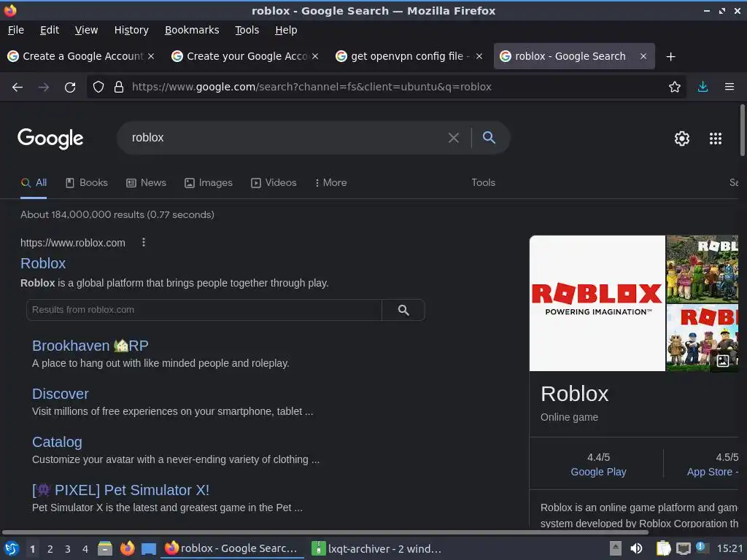This screenshot has height=560, width=747.
Task: Click the padlock site info icon
Action: pyautogui.click(x=119, y=87)
